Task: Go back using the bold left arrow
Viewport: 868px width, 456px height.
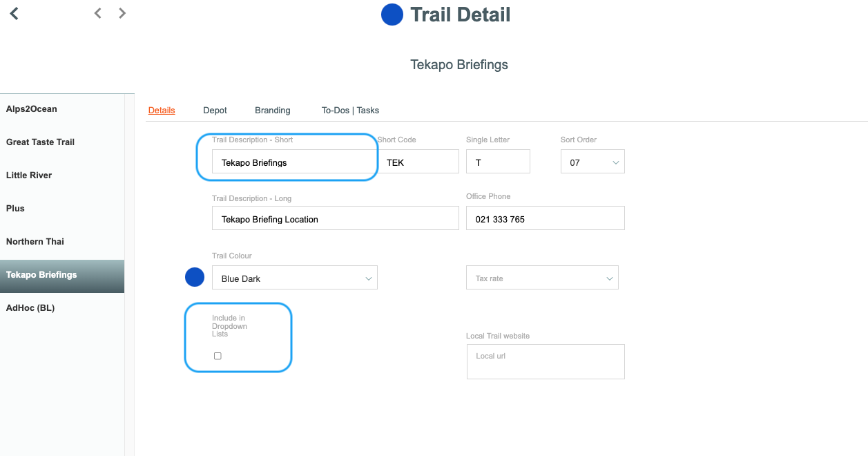Action: (x=14, y=13)
